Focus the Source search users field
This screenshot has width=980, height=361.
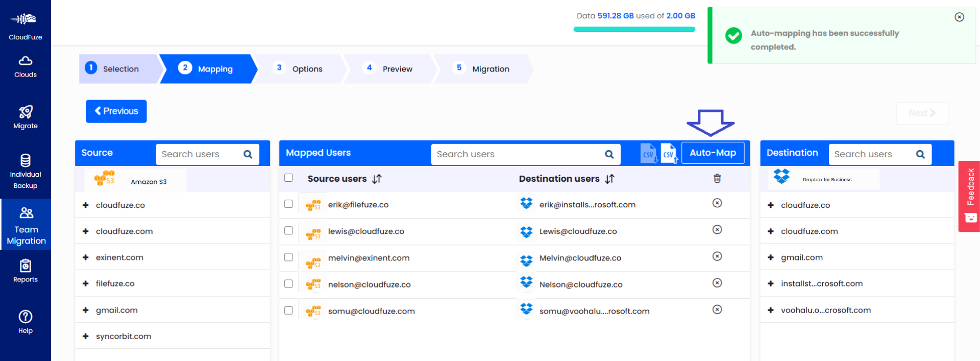[208, 154]
